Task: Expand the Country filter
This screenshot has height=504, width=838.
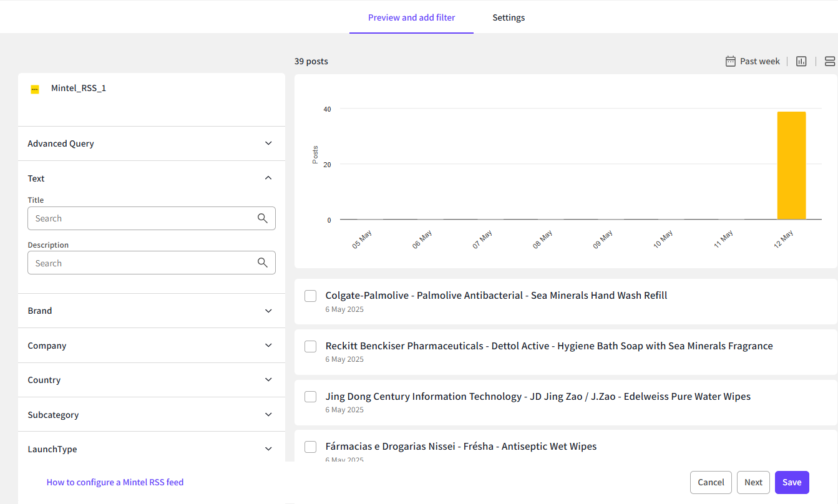Action: (x=268, y=380)
